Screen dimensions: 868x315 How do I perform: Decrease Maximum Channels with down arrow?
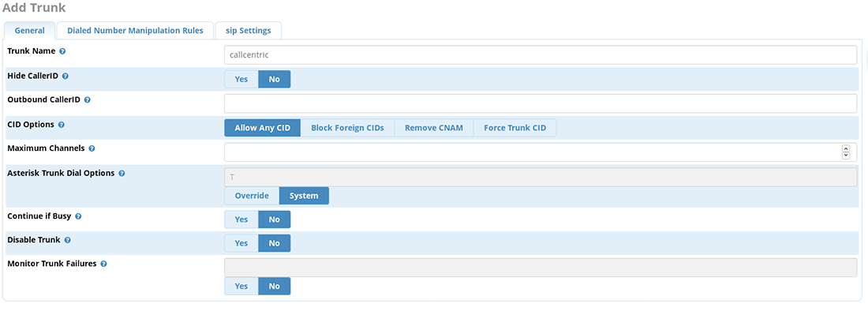(845, 156)
